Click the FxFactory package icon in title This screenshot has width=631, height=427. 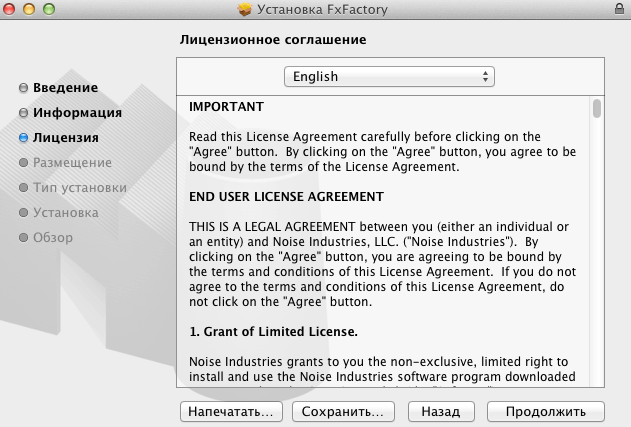click(244, 9)
